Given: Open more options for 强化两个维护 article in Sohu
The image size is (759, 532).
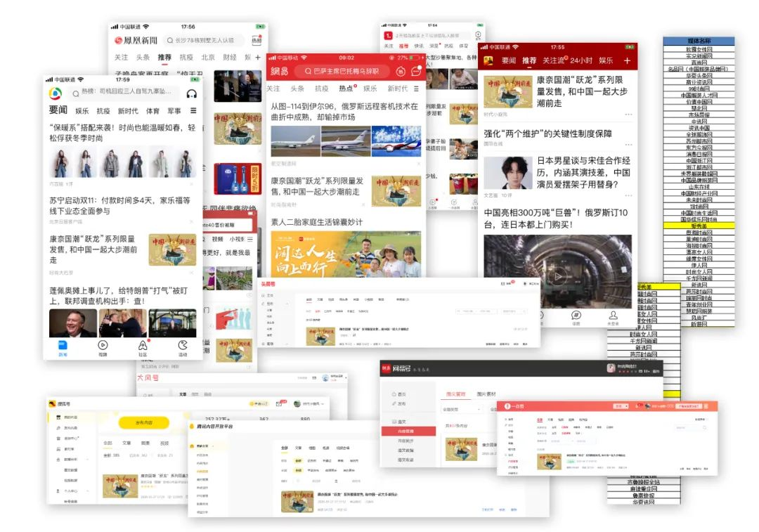Looking at the screenshot, I should pos(628,144).
